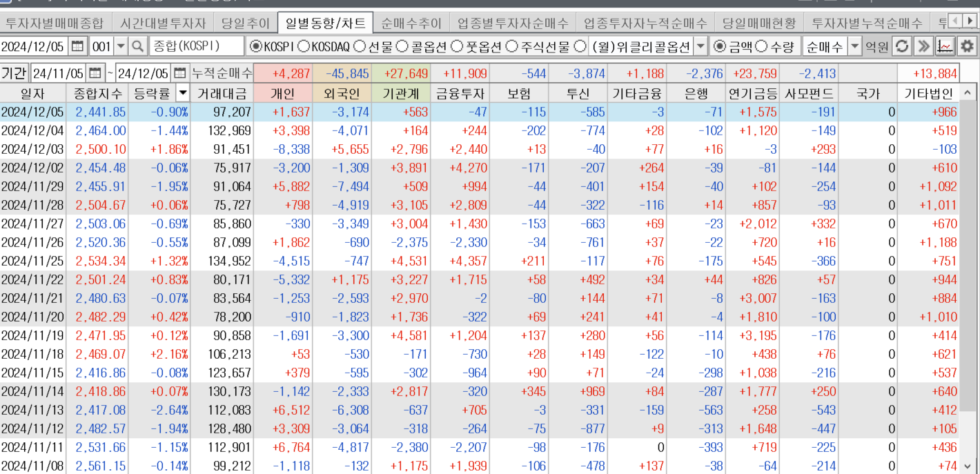The height and width of the screenshot is (474, 980).
Task: Choose the 수량 radio button
Action: tap(761, 47)
